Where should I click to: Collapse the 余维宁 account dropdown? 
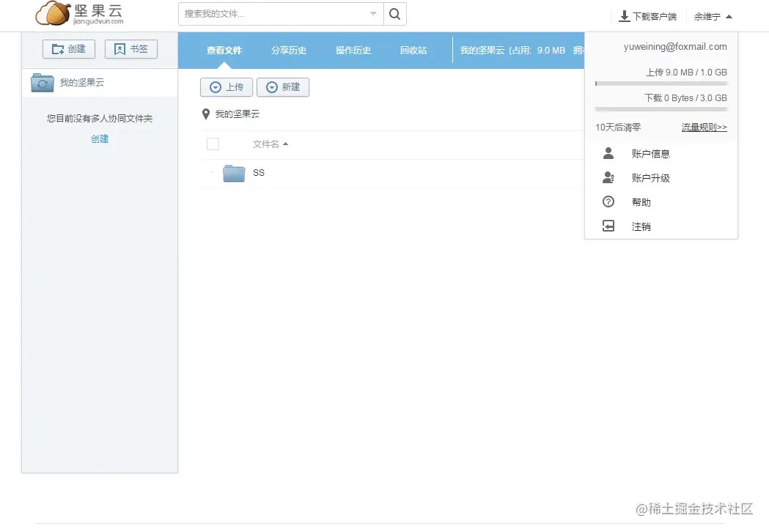(x=727, y=15)
